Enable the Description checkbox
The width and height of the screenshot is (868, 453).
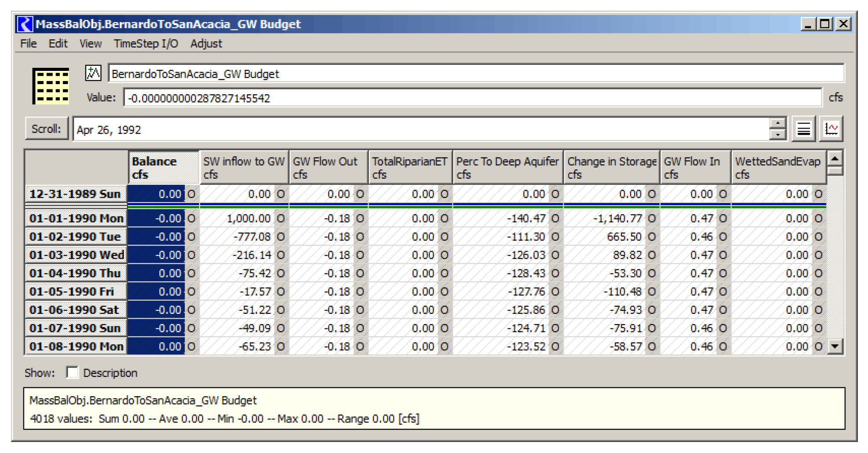72,372
